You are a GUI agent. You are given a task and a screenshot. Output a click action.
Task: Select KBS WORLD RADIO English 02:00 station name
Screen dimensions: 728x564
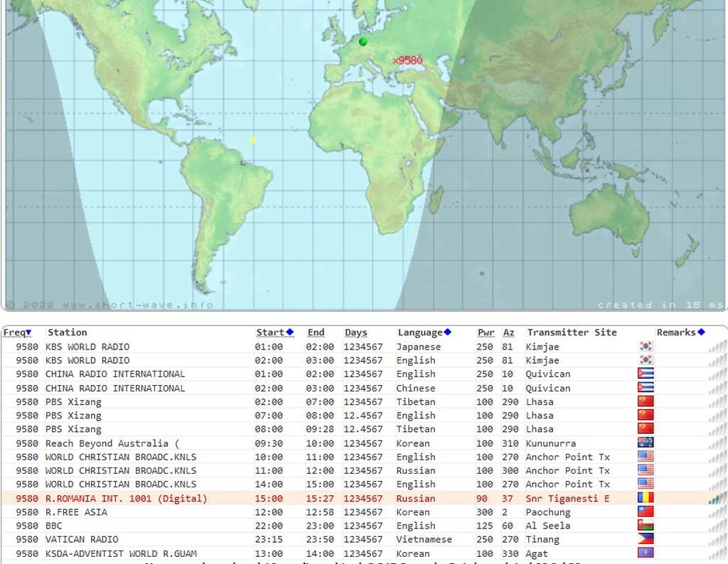(87, 360)
